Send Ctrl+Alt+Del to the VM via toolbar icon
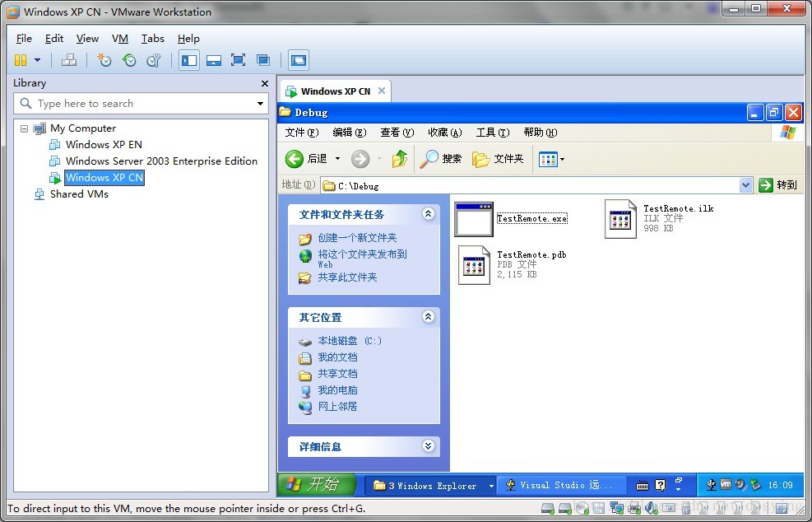Screen dimensions: 812x522 (68, 60)
